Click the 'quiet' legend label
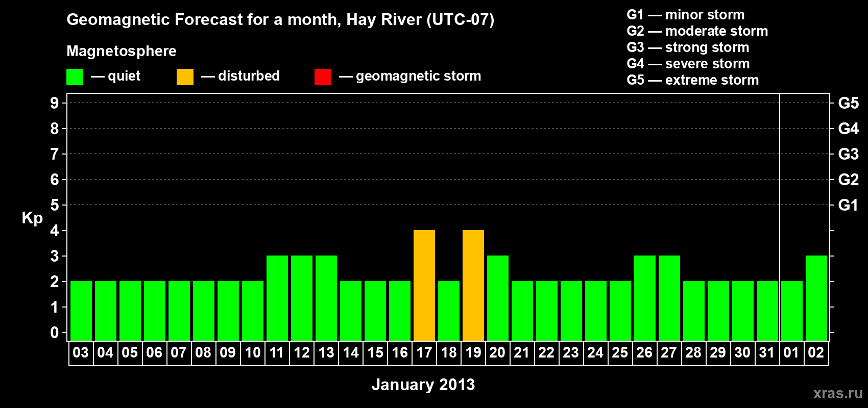This screenshot has height=408, width=868. click(124, 76)
